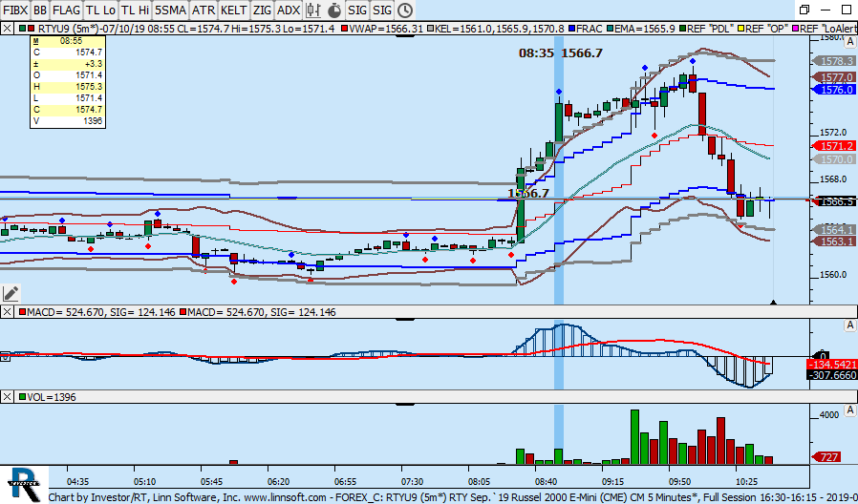Click the 04:35 time axis label
The image size is (858, 504).
point(77,482)
